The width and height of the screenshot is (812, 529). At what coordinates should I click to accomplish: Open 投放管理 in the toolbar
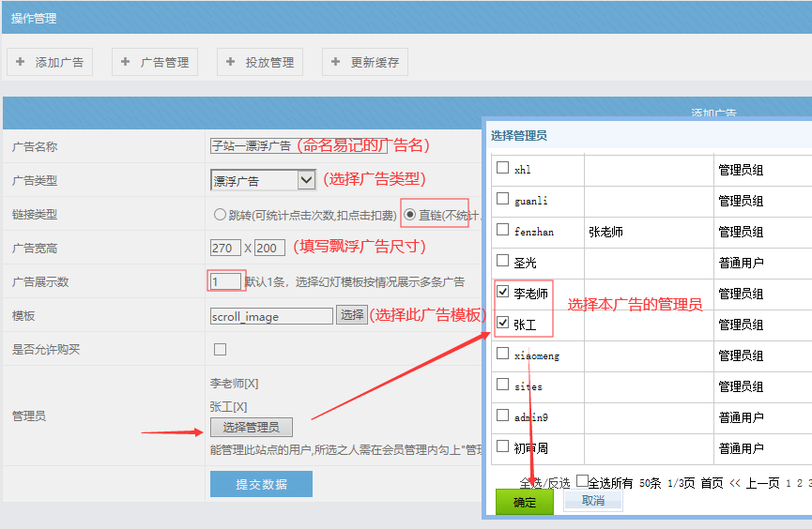pos(260,62)
